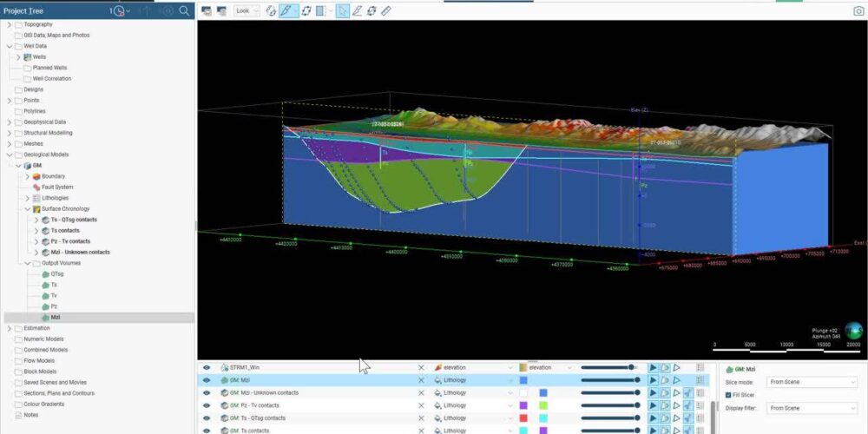
Task: Remove GM: Pz - Tv contacts from scene
Action: coord(421,405)
